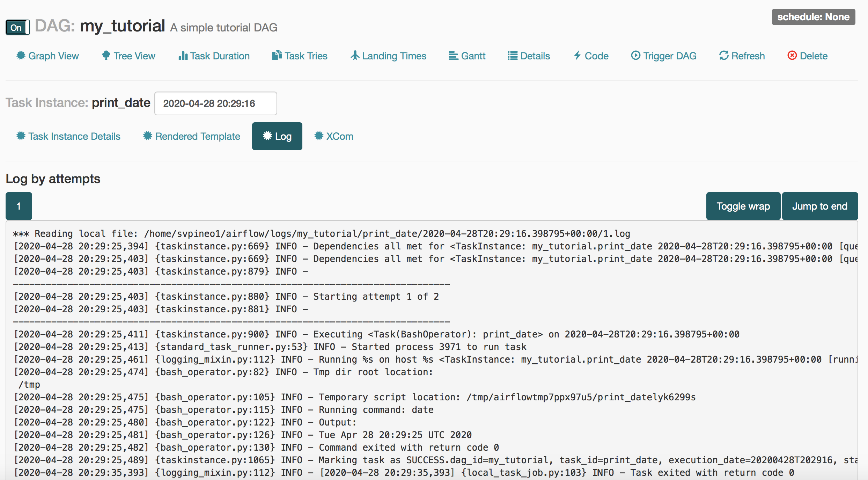Screen dimensions: 868x480
Task: Toggle wrap for the log output
Action: (x=743, y=206)
